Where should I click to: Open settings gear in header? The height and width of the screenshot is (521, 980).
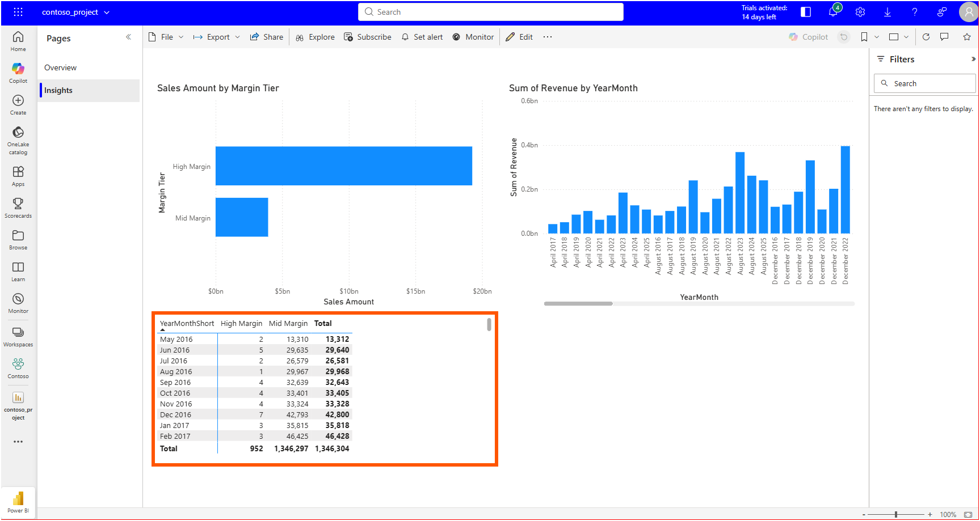[860, 12]
